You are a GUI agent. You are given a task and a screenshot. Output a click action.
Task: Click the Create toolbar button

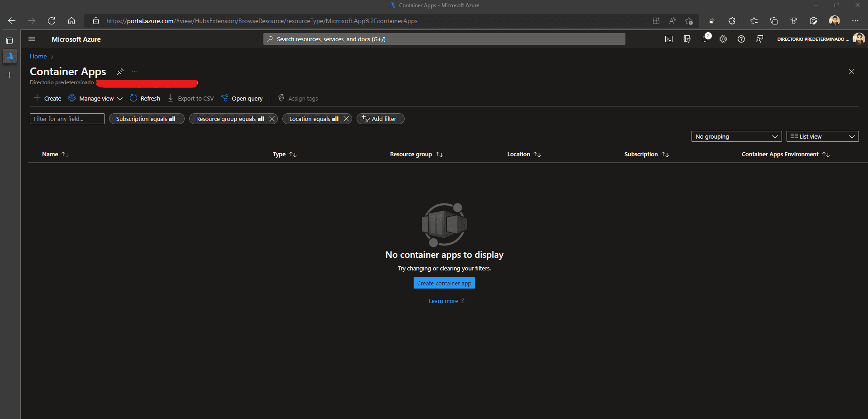point(48,98)
